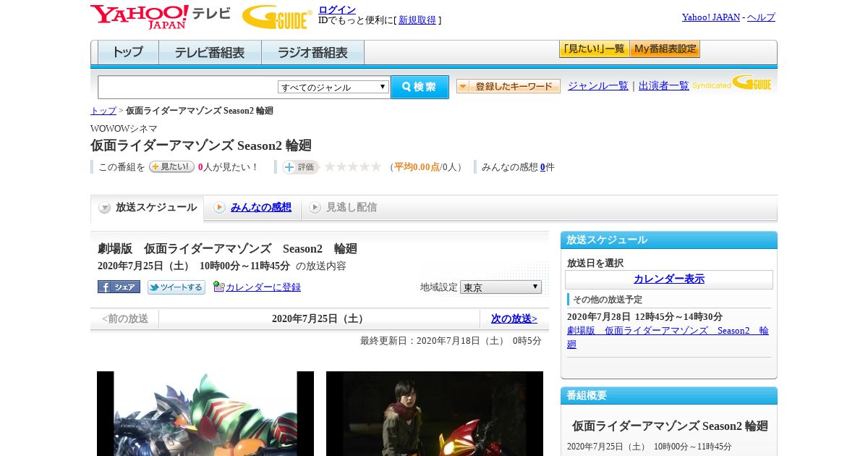This screenshot has height=456, width=868.
Task: Click the 放送スケジュール sidebar panel header
Action: coord(669,240)
